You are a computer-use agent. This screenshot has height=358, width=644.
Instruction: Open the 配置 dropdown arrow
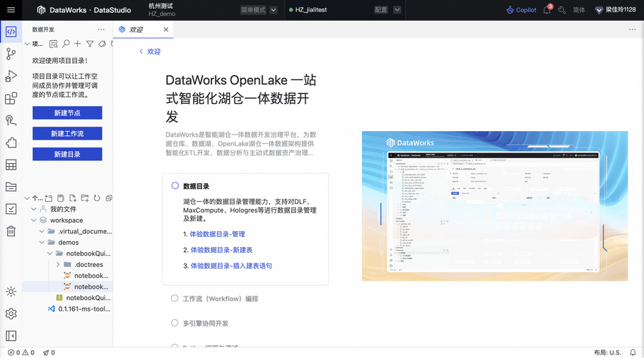click(396, 10)
